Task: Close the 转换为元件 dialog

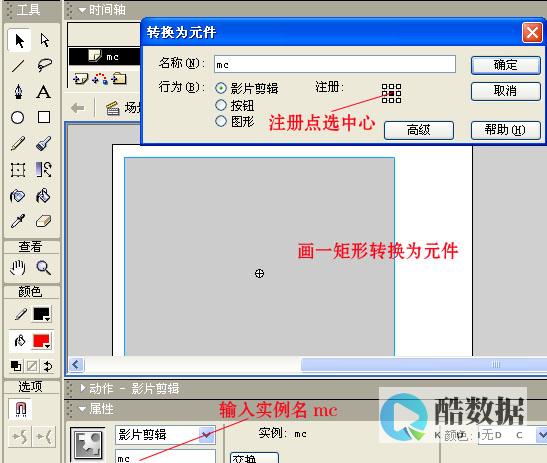Action: tap(532, 33)
